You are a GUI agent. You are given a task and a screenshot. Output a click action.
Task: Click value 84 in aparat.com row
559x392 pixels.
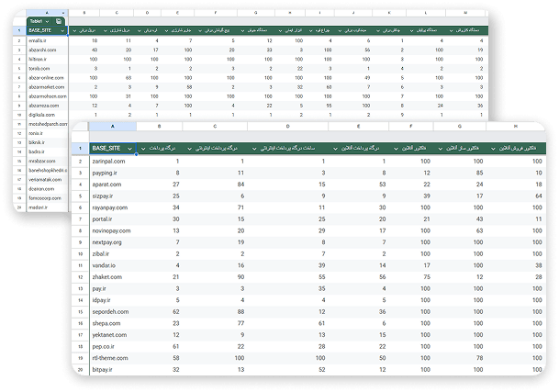[x=241, y=185]
